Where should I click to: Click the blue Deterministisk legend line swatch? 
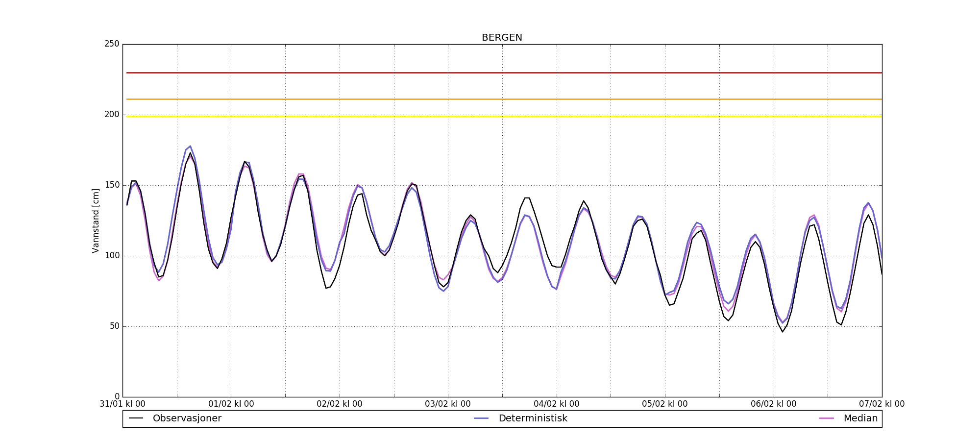click(481, 418)
